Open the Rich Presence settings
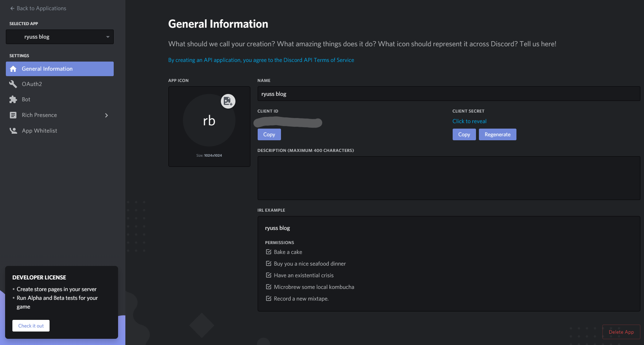 (60, 115)
